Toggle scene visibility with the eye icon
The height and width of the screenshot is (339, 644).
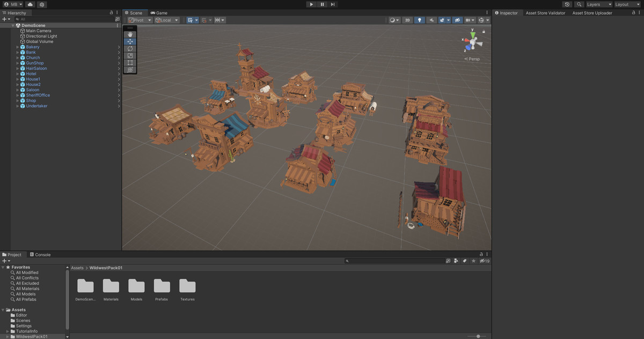pyautogui.click(x=457, y=20)
